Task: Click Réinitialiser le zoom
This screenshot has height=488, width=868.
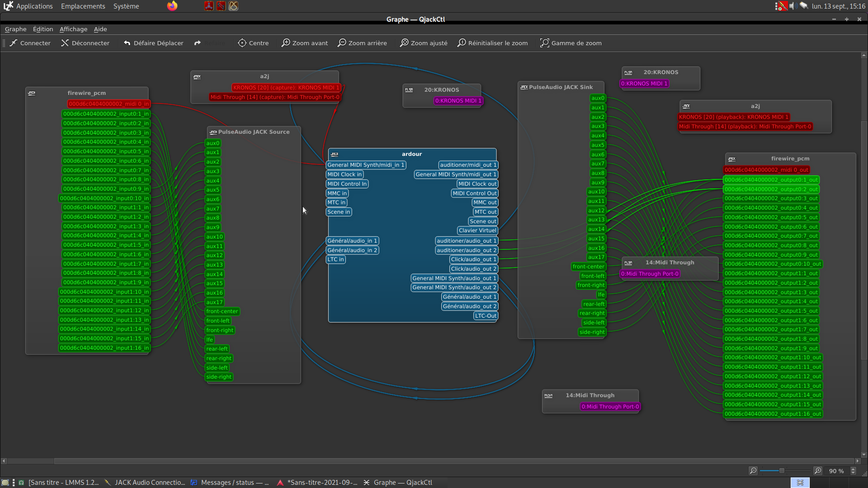Action: click(492, 43)
